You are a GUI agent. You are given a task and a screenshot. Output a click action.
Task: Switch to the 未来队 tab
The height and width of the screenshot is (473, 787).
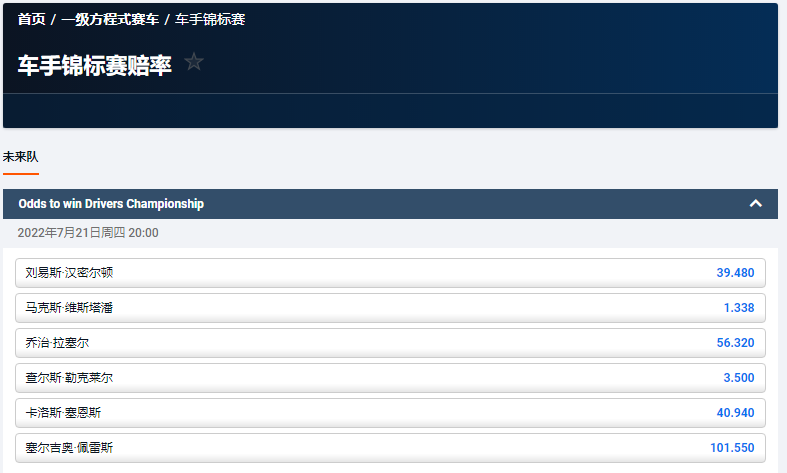[x=20, y=157]
